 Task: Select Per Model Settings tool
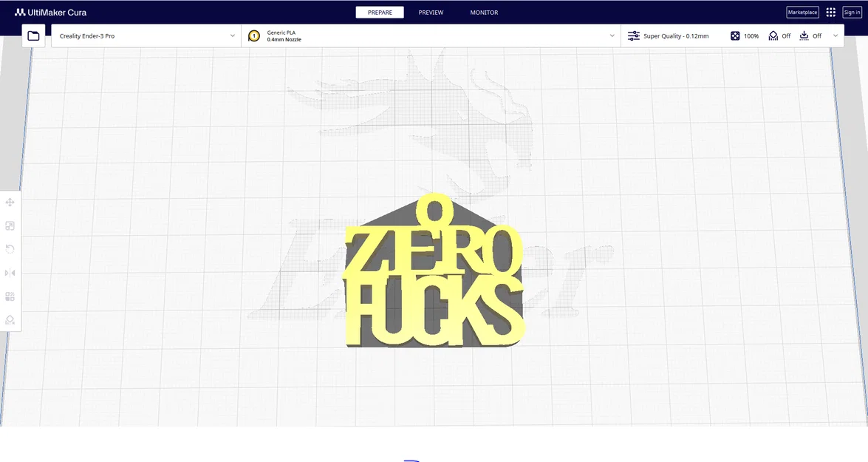pos(10,297)
